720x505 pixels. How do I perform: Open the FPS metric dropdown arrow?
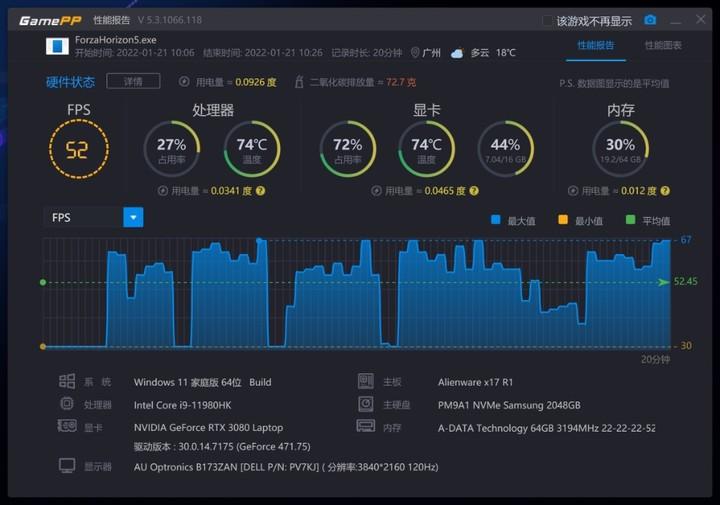pyautogui.click(x=133, y=217)
